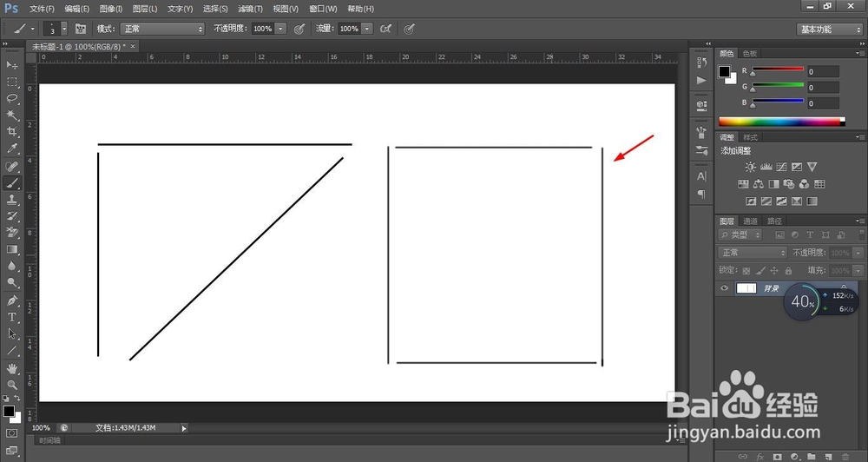The image size is (868, 462).
Task: Open opacity slider dropdown in options bar
Action: coord(280,29)
